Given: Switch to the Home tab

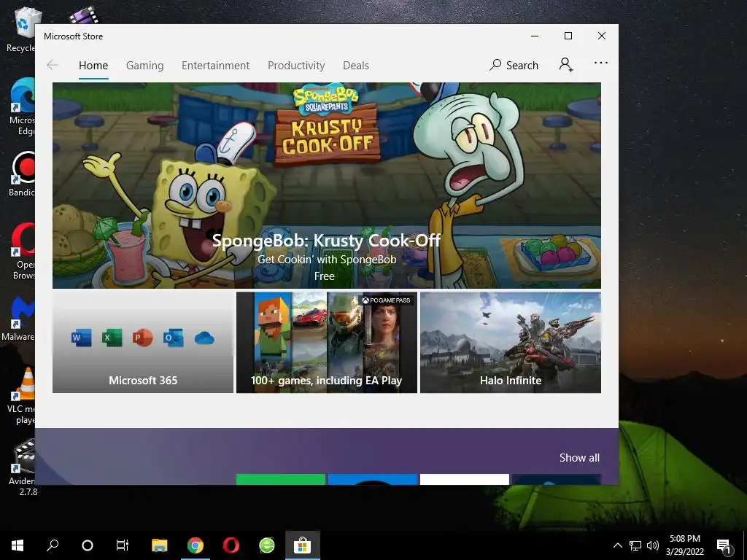Looking at the screenshot, I should click(93, 65).
